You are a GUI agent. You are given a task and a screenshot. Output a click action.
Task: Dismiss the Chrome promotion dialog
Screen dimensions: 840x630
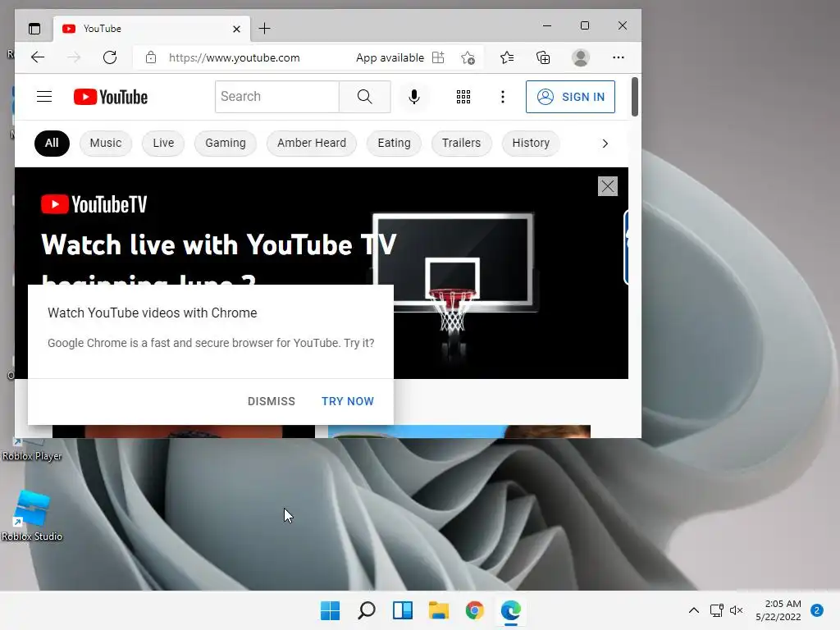click(x=271, y=401)
